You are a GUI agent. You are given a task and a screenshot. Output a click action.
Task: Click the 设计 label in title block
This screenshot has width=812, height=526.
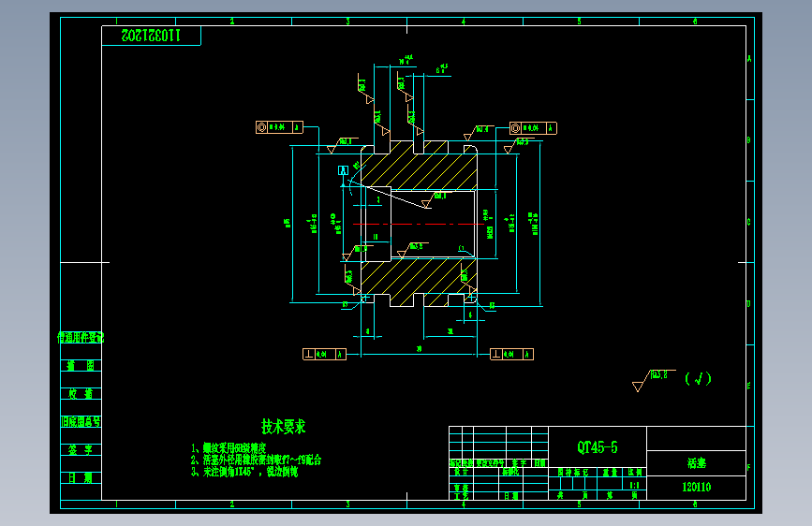click(x=461, y=472)
